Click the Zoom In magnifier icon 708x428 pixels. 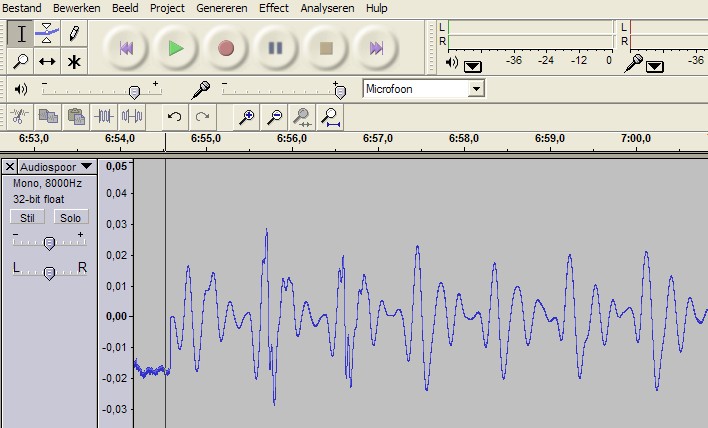coord(248,117)
